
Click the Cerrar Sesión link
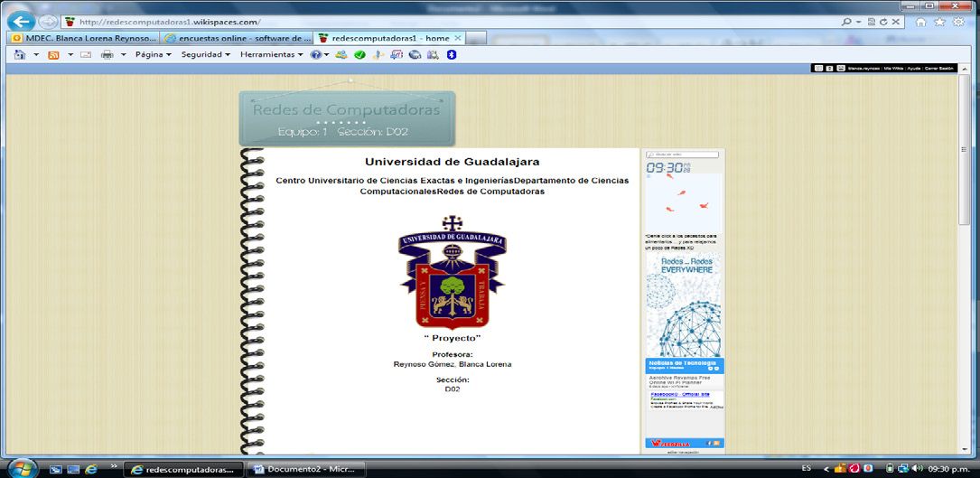click(x=938, y=68)
